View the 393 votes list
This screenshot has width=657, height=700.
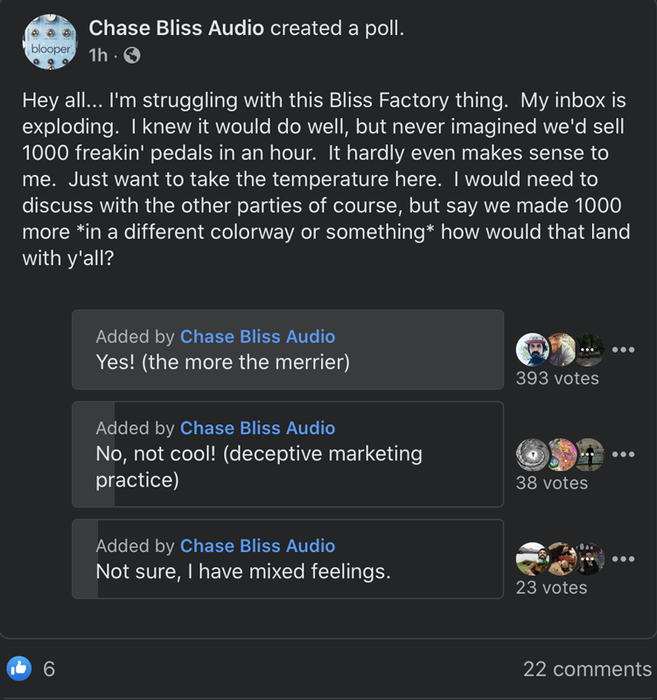[x=557, y=378]
